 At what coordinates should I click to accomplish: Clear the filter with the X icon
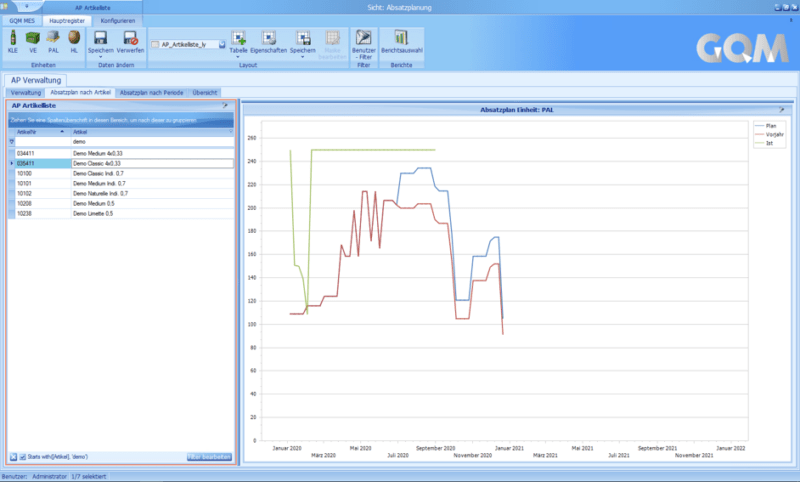12,456
